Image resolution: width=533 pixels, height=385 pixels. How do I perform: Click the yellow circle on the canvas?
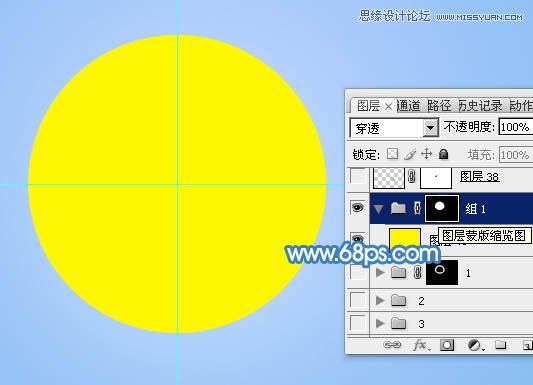pos(177,184)
